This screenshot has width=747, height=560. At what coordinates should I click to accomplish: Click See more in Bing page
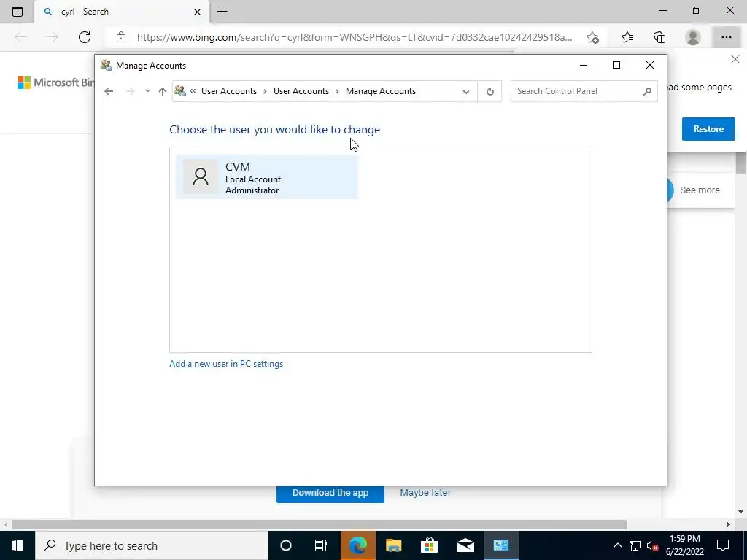coord(700,190)
